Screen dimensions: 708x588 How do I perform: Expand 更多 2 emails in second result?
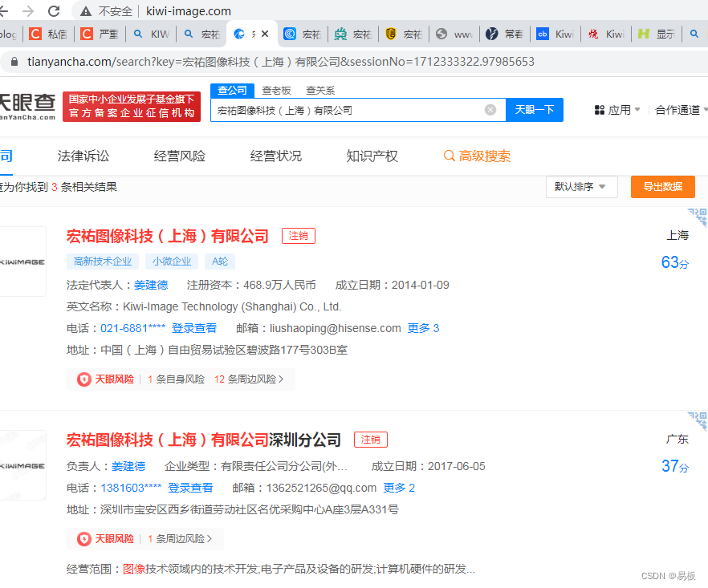399,489
